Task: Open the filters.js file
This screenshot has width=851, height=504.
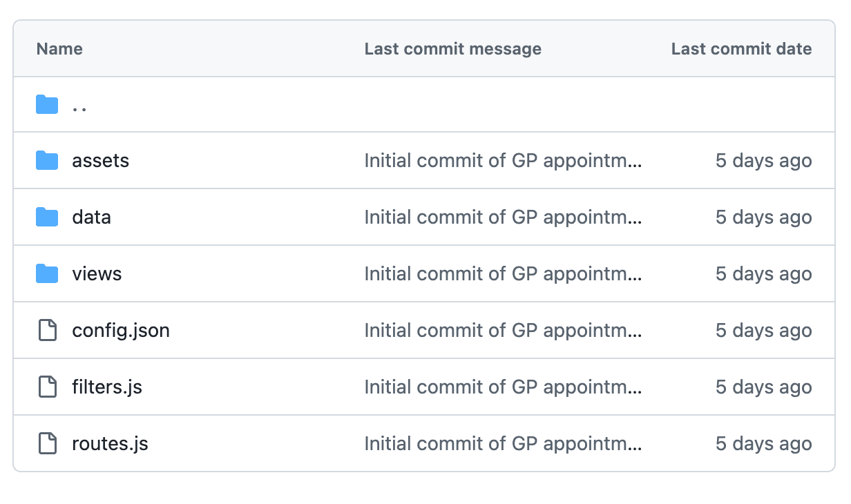Action: [107, 387]
